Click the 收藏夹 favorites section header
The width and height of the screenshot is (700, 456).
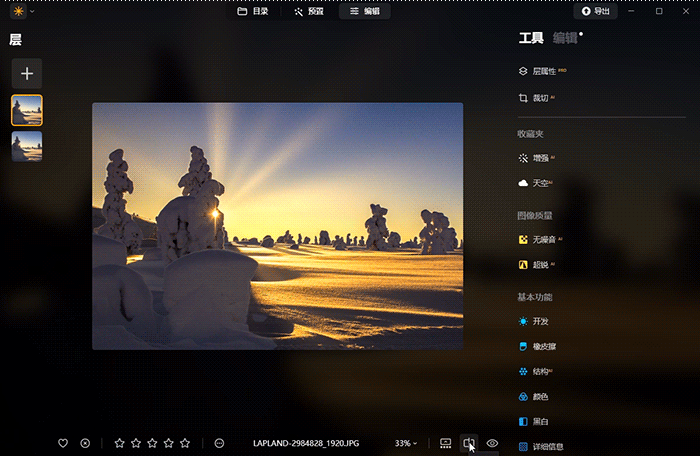(x=530, y=134)
